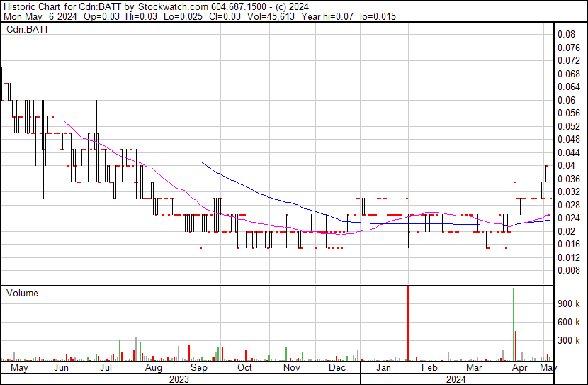Click the Apr month label
The height and width of the screenshot is (385, 588).
[x=520, y=368]
